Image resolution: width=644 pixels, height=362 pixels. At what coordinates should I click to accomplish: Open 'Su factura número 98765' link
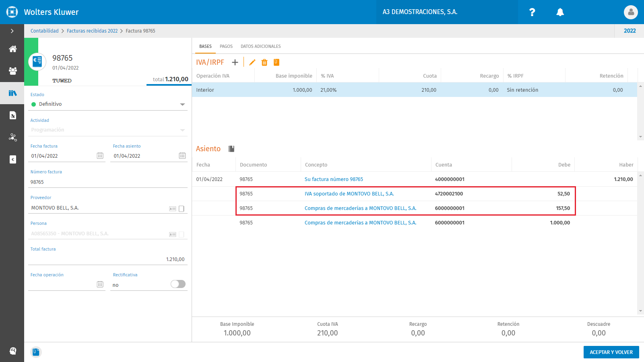pyautogui.click(x=334, y=179)
